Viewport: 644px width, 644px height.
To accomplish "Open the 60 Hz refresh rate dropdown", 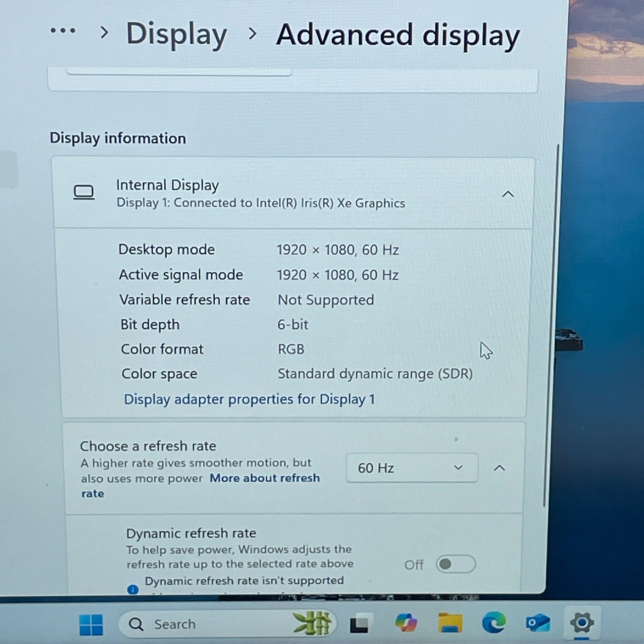I will 411,468.
